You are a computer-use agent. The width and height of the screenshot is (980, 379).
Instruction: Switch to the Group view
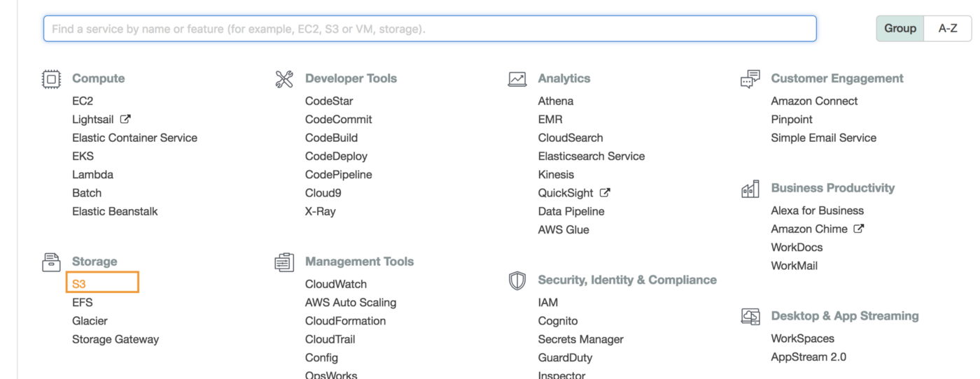pyautogui.click(x=899, y=29)
